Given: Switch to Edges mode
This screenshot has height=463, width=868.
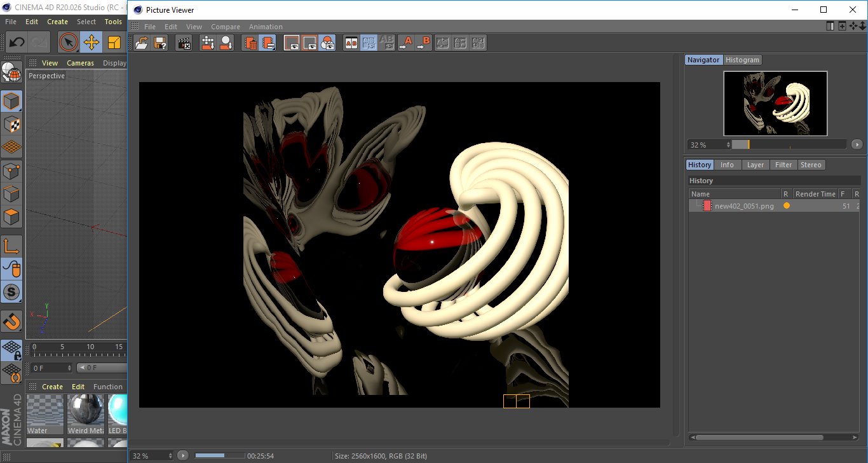Looking at the screenshot, I should tap(11, 193).
